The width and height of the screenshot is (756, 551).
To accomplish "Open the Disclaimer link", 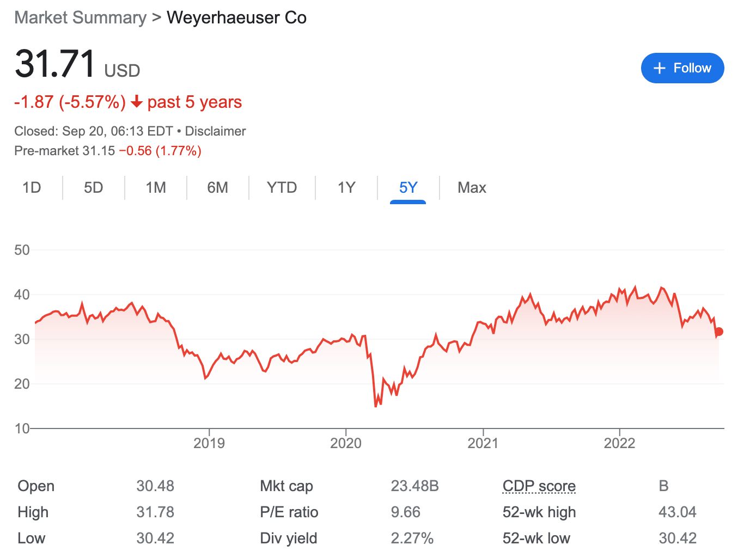I will pyautogui.click(x=215, y=131).
